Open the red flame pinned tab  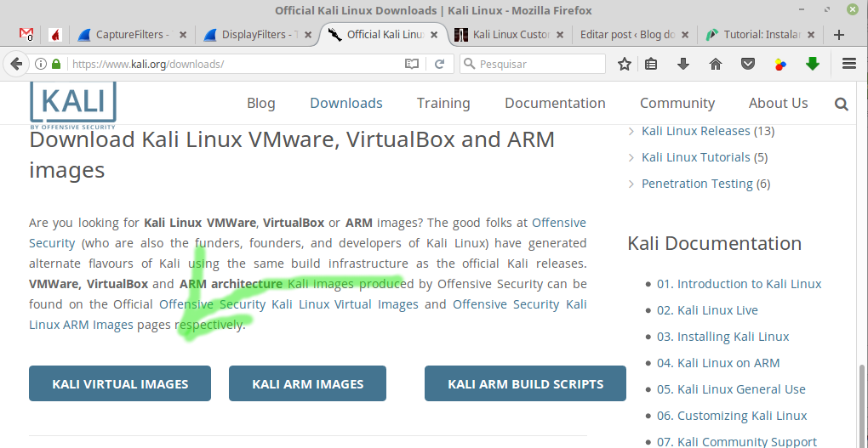54,35
